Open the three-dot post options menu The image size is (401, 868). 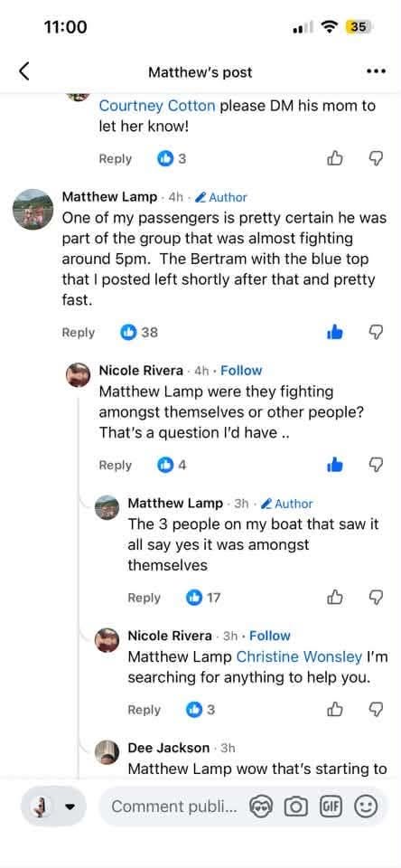[x=376, y=71]
